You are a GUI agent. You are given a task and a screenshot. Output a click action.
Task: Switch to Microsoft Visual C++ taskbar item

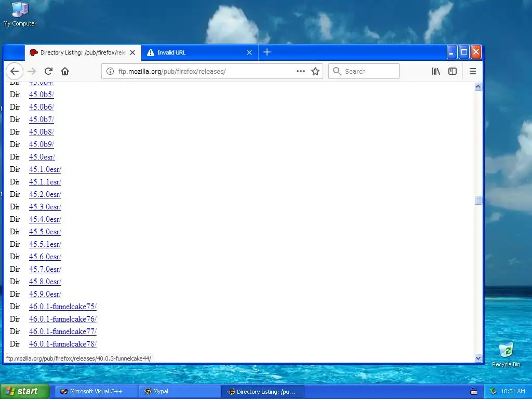pyautogui.click(x=96, y=392)
